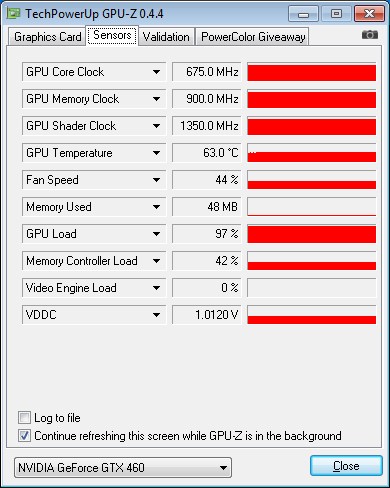Click the GPU Load red graph bar
This screenshot has height=488, width=390.
pos(312,234)
